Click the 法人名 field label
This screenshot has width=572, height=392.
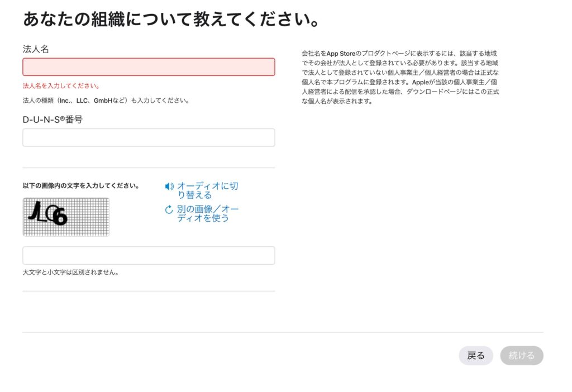(36, 49)
